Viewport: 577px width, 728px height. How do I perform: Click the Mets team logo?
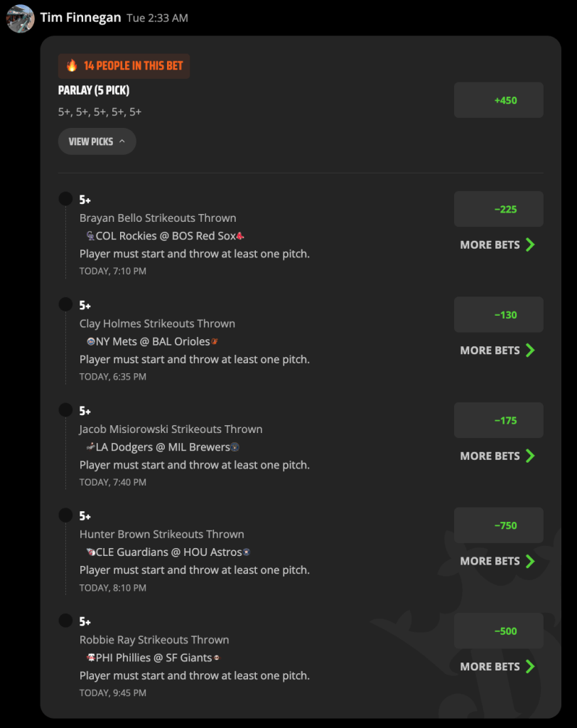coord(91,341)
